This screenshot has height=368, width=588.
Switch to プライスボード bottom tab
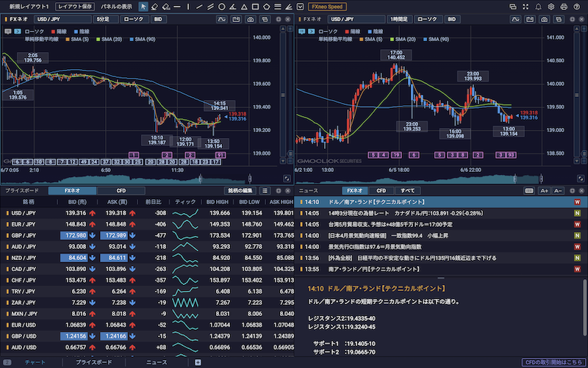pos(94,362)
